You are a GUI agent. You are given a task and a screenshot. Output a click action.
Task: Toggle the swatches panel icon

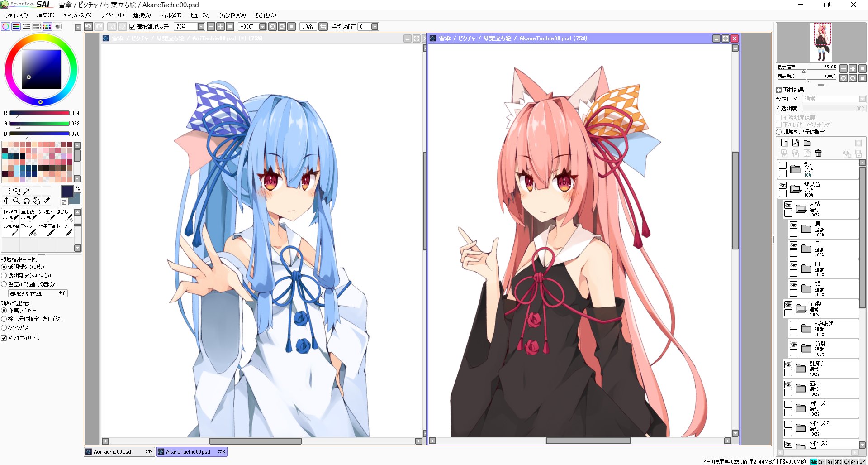[47, 27]
